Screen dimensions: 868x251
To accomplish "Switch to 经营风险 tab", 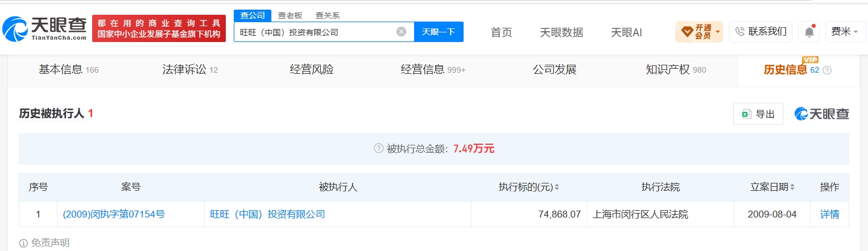I will pyautogui.click(x=312, y=70).
